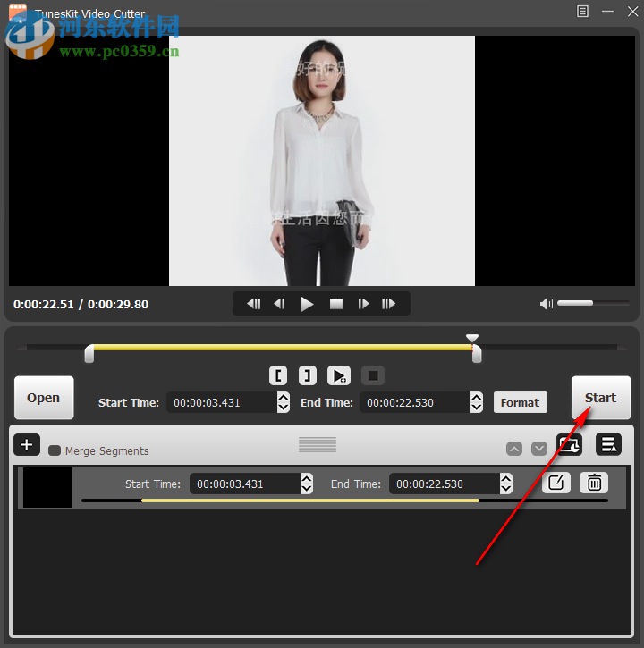
Task: Enable Merge Segments checkbox
Action: coord(55,450)
